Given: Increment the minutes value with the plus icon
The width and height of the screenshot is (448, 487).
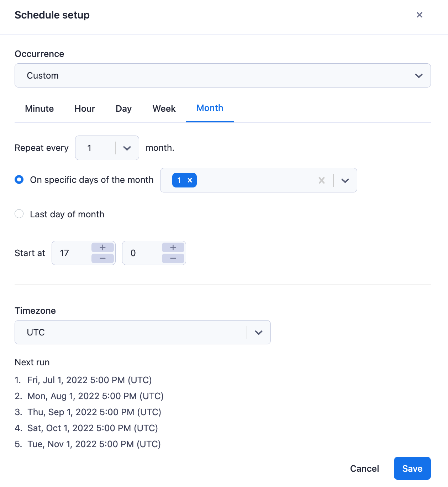Looking at the screenshot, I should (x=173, y=247).
